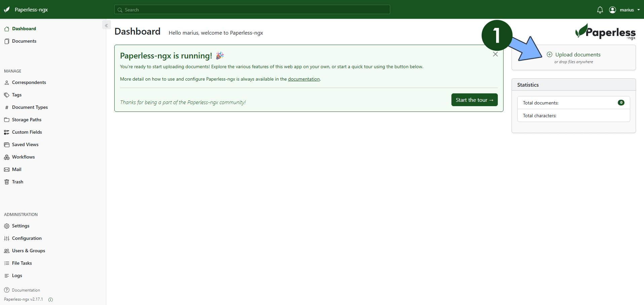Collapse the sidebar with the double-chevron button
The image size is (644, 305).
click(106, 25)
